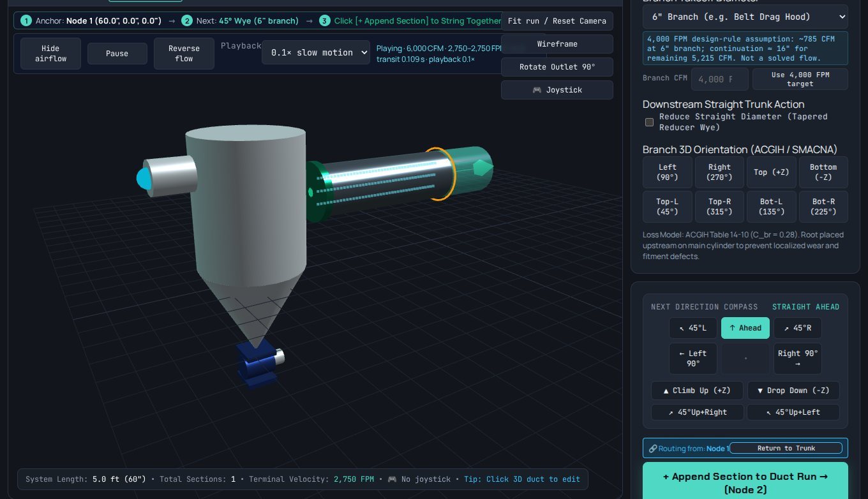Screen dimensions: 868x499
Task: Select Climb Up (+Z) direction
Action: click(698, 391)
